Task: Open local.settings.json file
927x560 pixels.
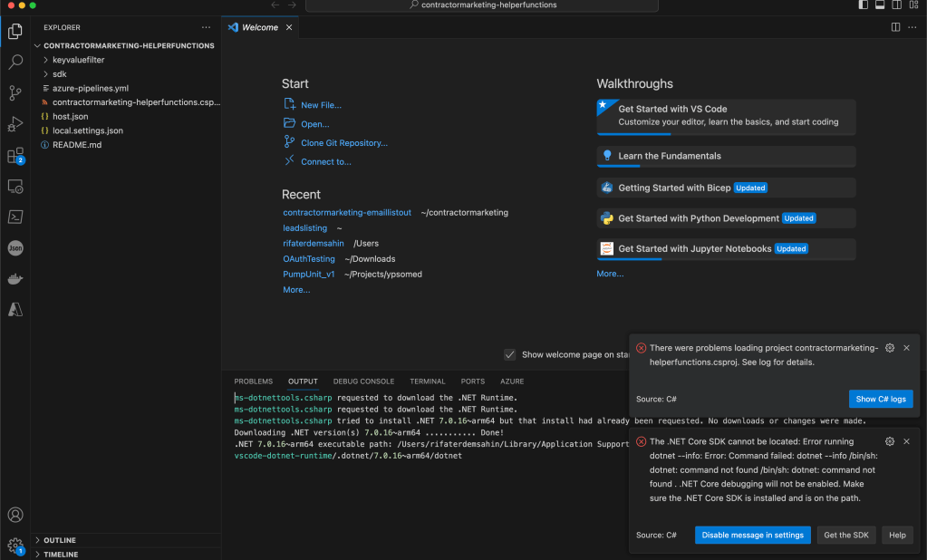Action: tap(126, 130)
